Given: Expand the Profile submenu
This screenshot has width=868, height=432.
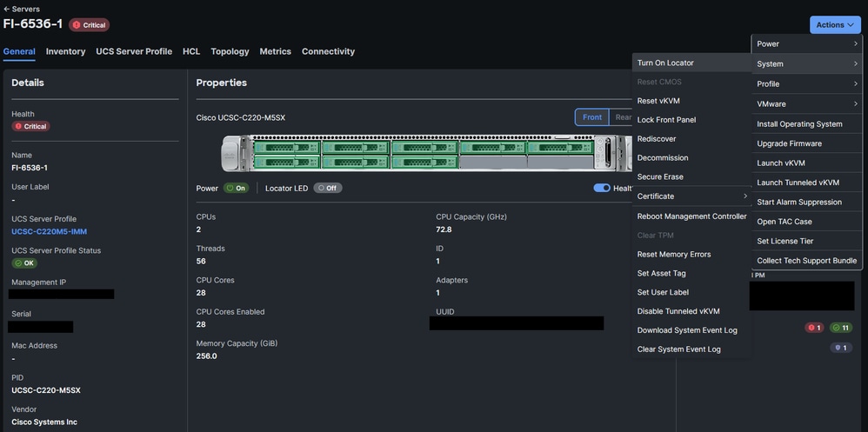Looking at the screenshot, I should tap(806, 84).
